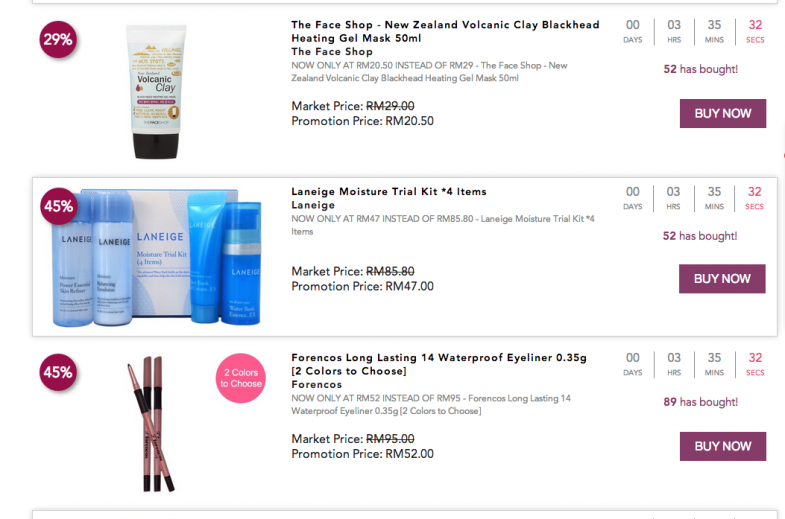Click The Face Shop brand name

tap(332, 52)
